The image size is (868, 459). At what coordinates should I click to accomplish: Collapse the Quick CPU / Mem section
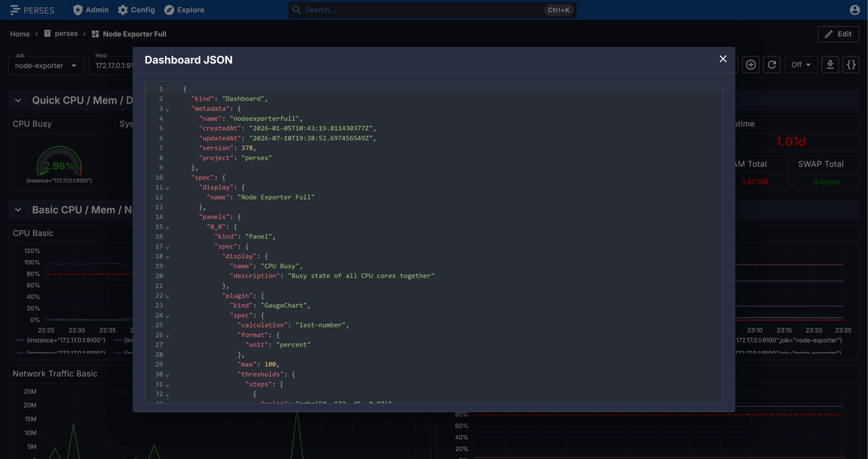pos(19,100)
